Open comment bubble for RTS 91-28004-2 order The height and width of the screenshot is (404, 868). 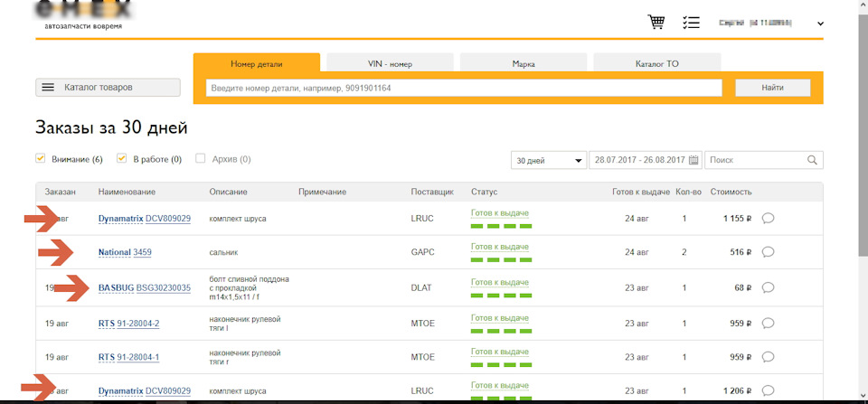[768, 324]
